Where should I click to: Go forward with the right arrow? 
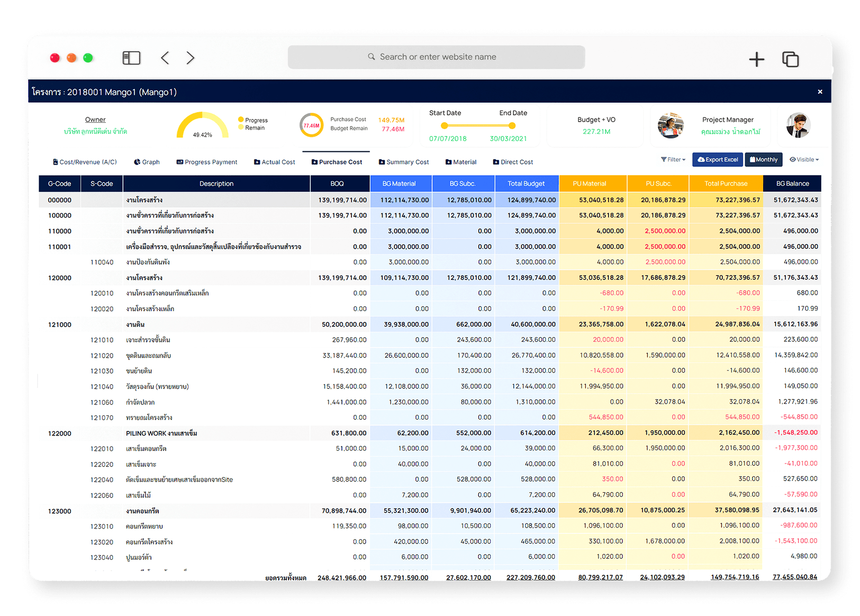coord(191,58)
